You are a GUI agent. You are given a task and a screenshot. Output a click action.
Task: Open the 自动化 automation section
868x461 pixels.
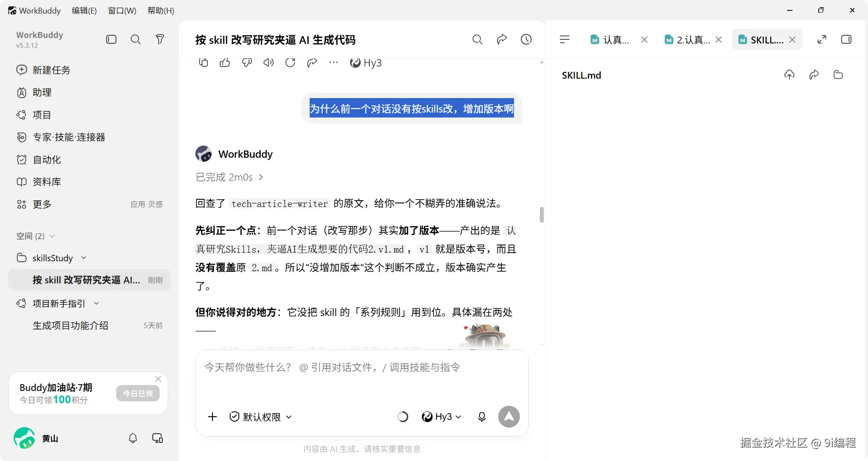(x=39, y=160)
